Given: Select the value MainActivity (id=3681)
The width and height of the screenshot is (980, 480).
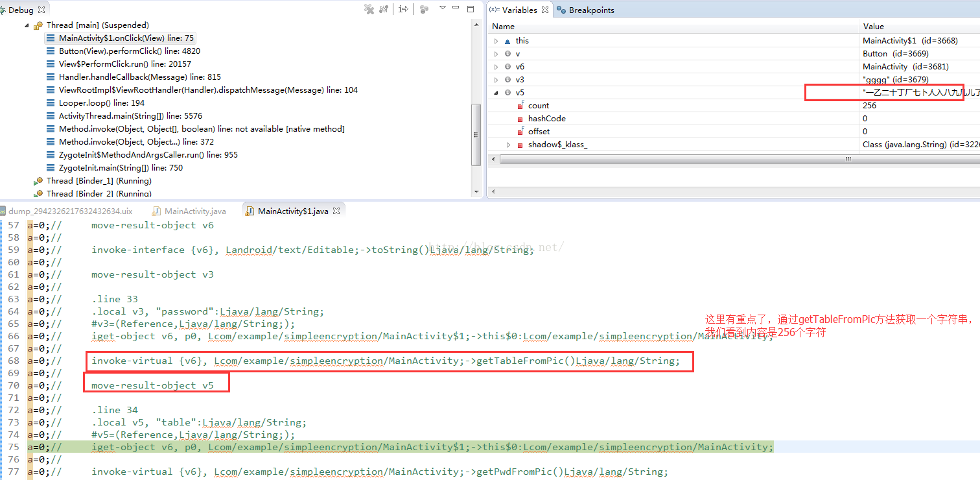Looking at the screenshot, I should (905, 67).
